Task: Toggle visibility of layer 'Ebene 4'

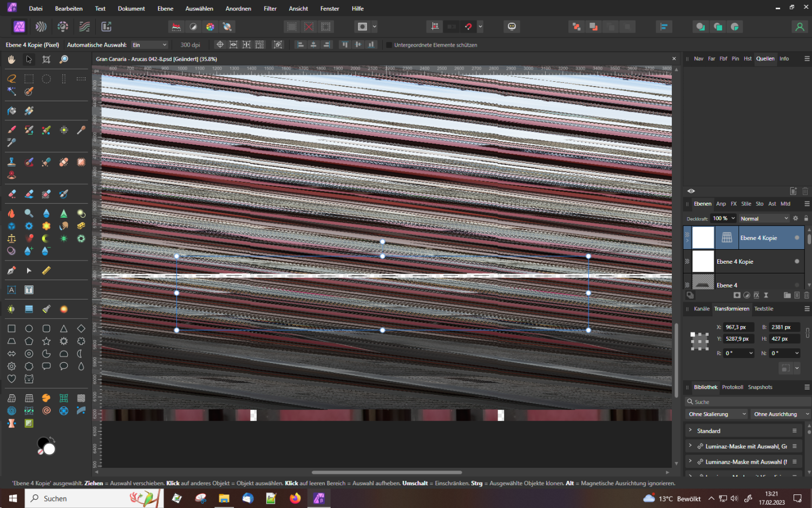Action: tap(797, 285)
